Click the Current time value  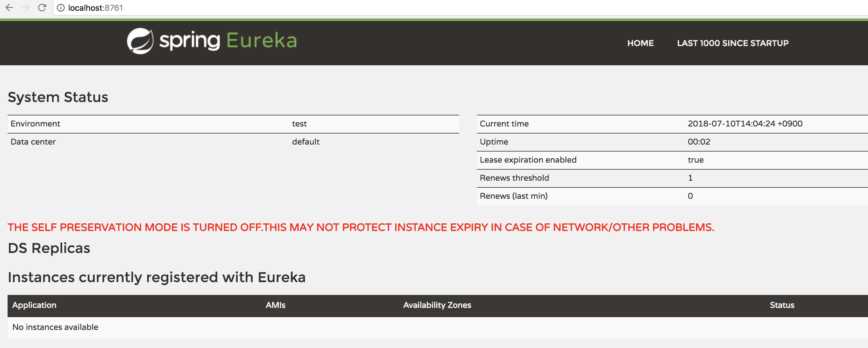(x=745, y=124)
